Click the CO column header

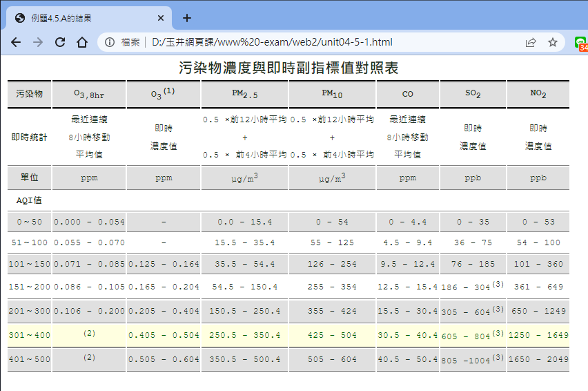(x=407, y=94)
